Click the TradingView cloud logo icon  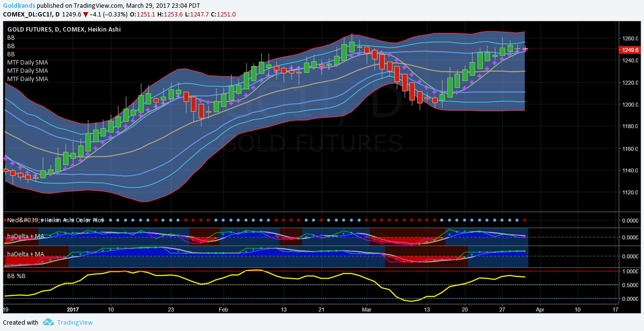coord(48,322)
